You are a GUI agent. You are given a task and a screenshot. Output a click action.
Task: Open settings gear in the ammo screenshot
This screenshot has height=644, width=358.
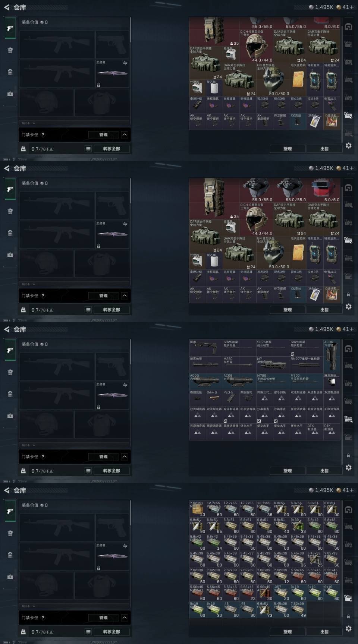point(348,629)
